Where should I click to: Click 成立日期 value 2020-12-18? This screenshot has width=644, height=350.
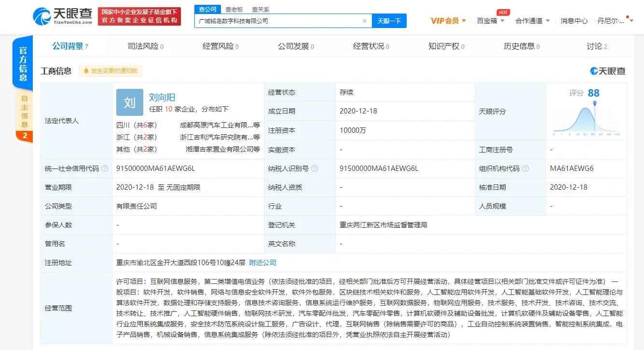pyautogui.click(x=358, y=111)
